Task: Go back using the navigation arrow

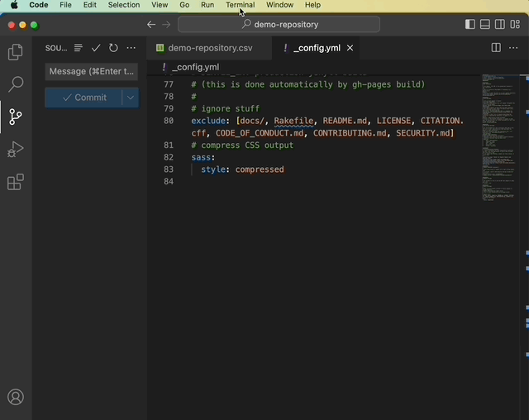Action: (150, 25)
